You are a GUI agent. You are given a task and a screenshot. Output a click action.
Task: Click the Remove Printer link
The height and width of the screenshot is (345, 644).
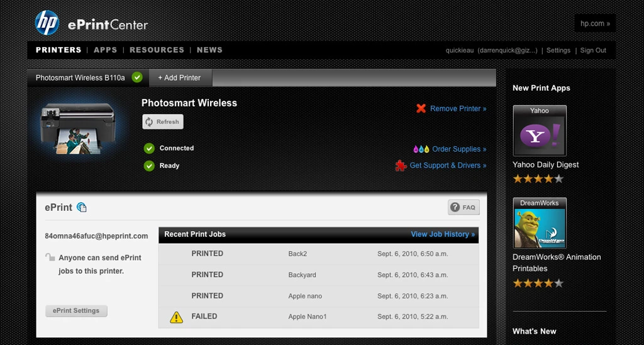[458, 108]
